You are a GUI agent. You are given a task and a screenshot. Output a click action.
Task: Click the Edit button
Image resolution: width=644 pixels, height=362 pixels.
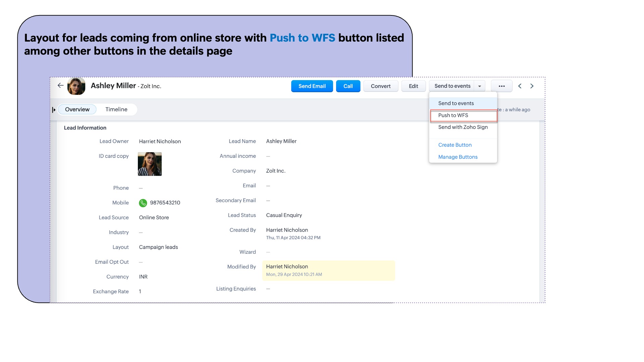point(413,86)
